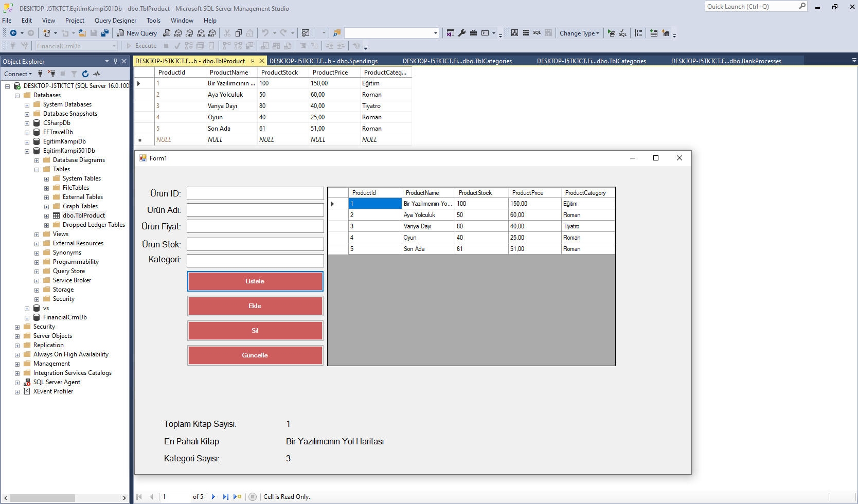This screenshot has height=504, width=858.
Task: Click the Ekle button in Form1
Action: [255, 306]
